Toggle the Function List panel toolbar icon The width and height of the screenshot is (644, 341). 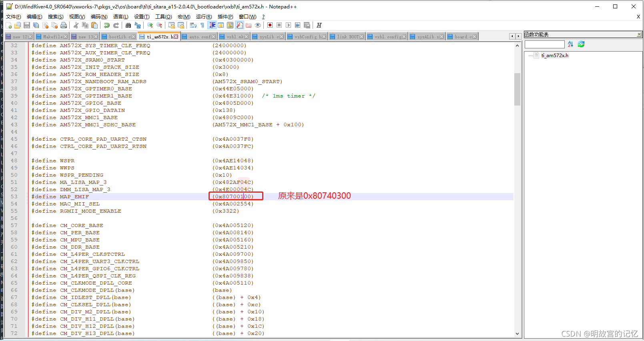[x=239, y=25]
